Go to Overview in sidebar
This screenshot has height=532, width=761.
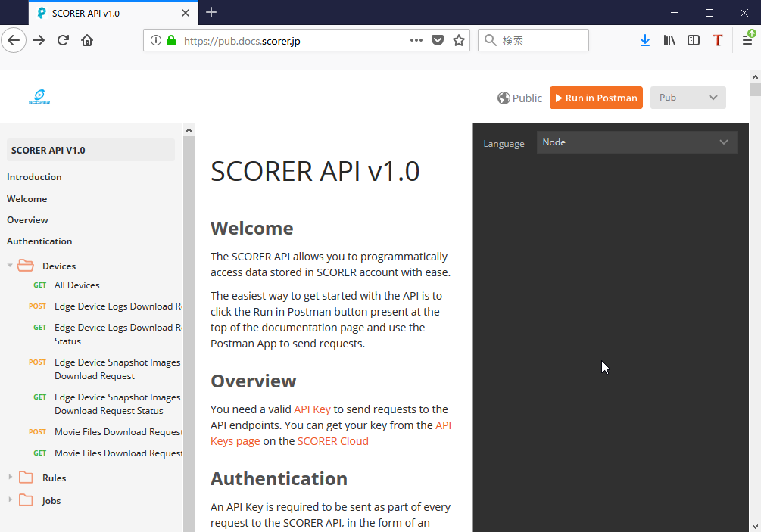tap(27, 220)
